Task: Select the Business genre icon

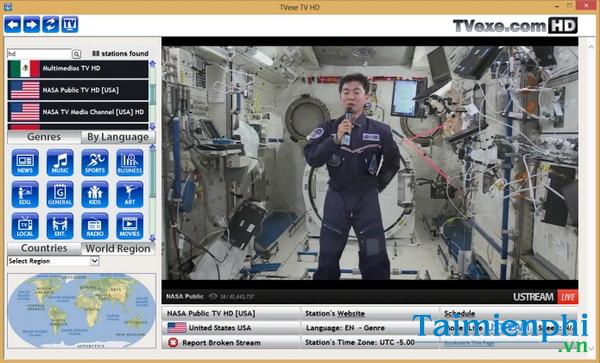Action: (130, 163)
